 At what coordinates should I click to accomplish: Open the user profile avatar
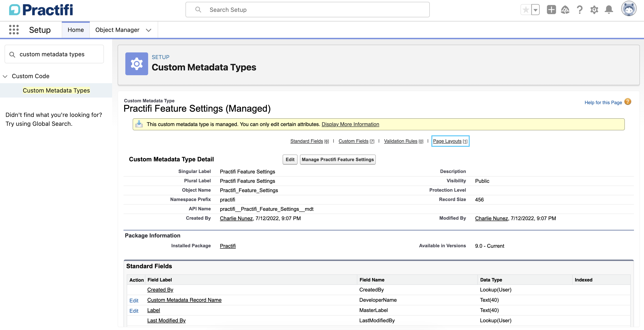pyautogui.click(x=629, y=9)
